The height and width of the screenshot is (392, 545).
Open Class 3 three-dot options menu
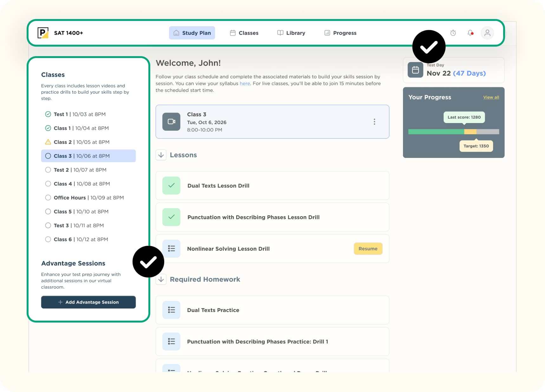[x=374, y=122]
